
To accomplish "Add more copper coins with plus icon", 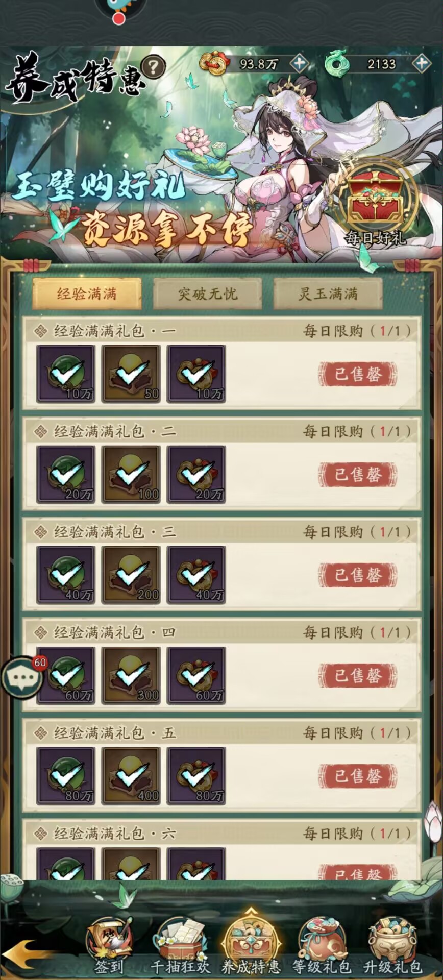I will 299,64.
